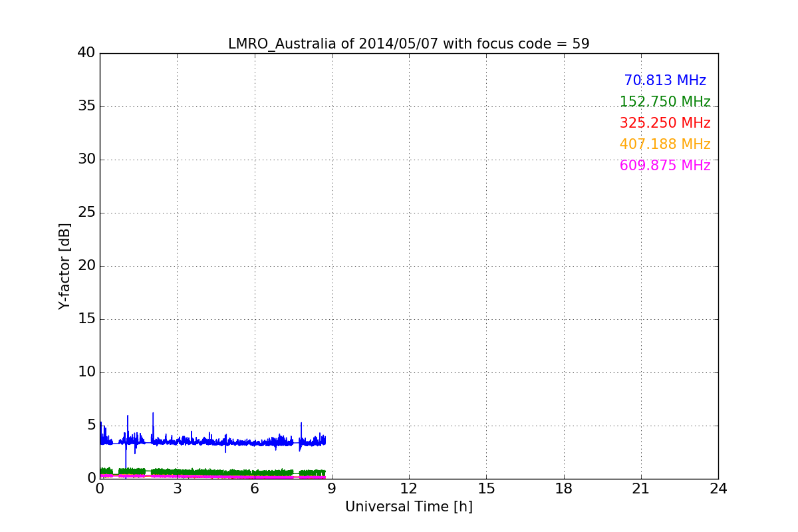Viewport: 798px width, 532px height.
Task: Select the 152.750 MHz legend label
Action: pyautogui.click(x=665, y=102)
